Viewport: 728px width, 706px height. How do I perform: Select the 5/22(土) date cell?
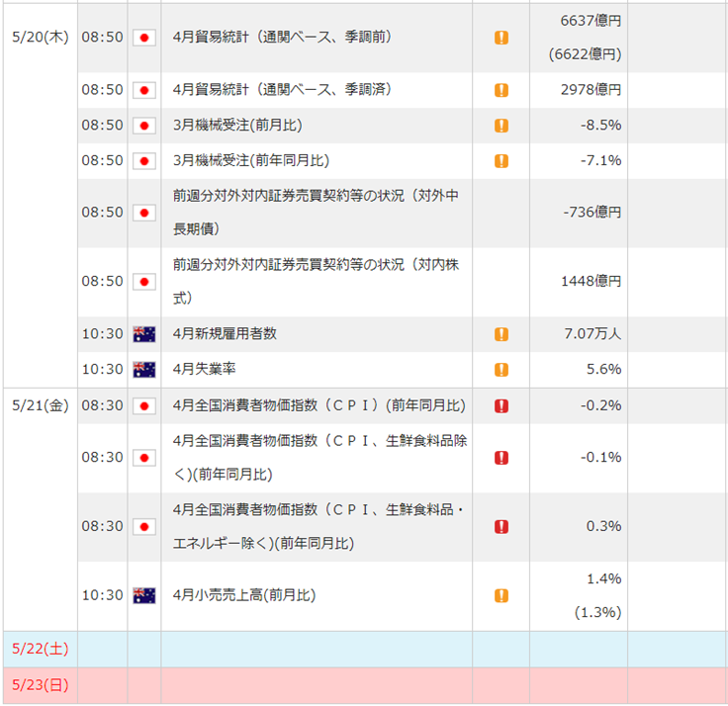pos(41,649)
